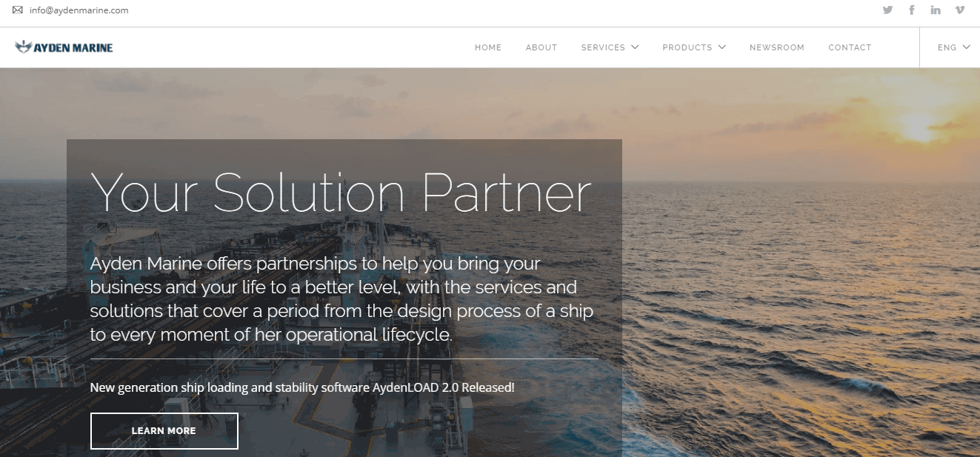Open the Contact page
This screenshot has height=457, width=980.
pyautogui.click(x=850, y=47)
